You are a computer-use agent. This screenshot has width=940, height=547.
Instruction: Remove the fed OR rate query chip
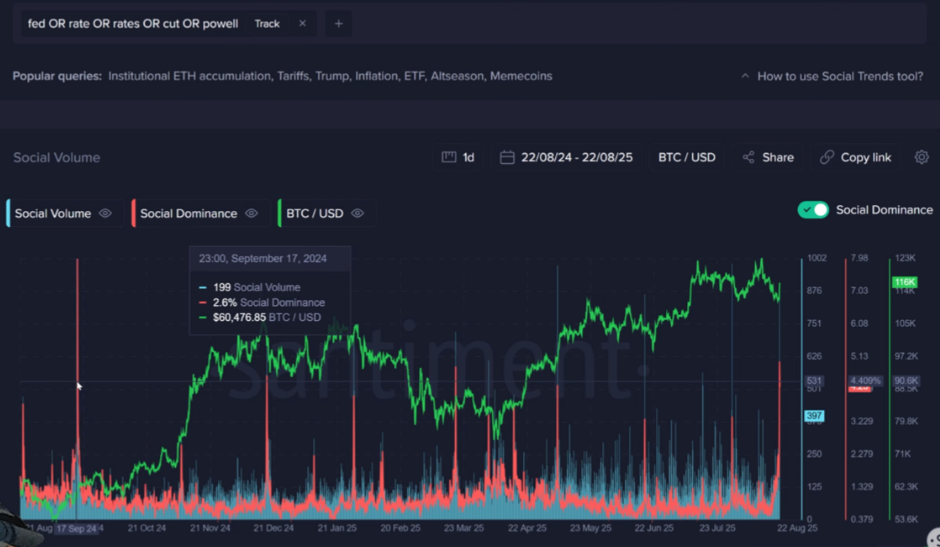[x=302, y=23]
